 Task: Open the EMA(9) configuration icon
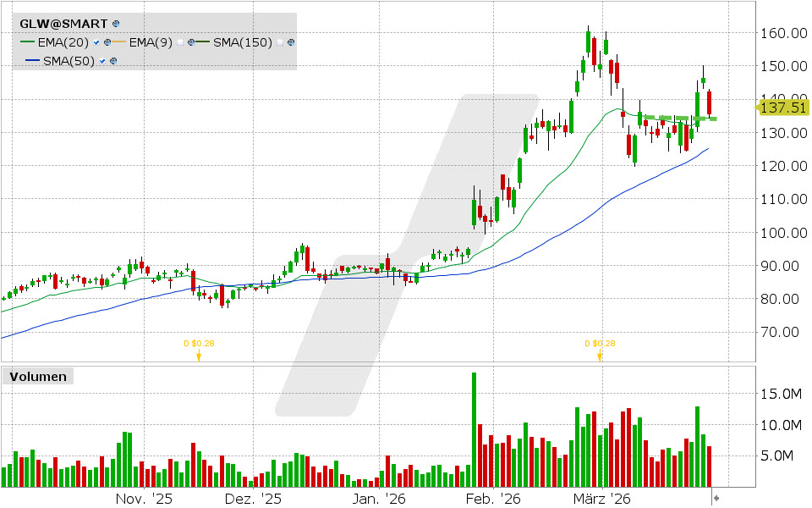click(190, 41)
